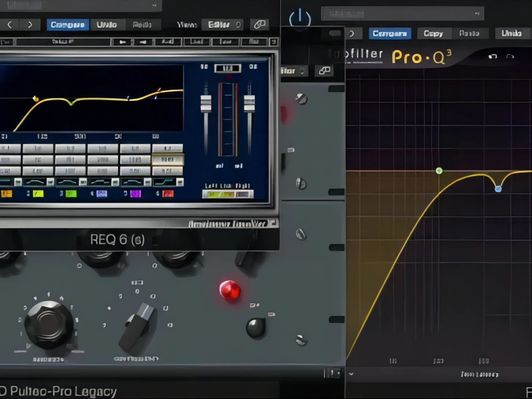Click Pro-Q 3 undo arrow icon beside logo
The image size is (532, 399).
click(x=493, y=56)
